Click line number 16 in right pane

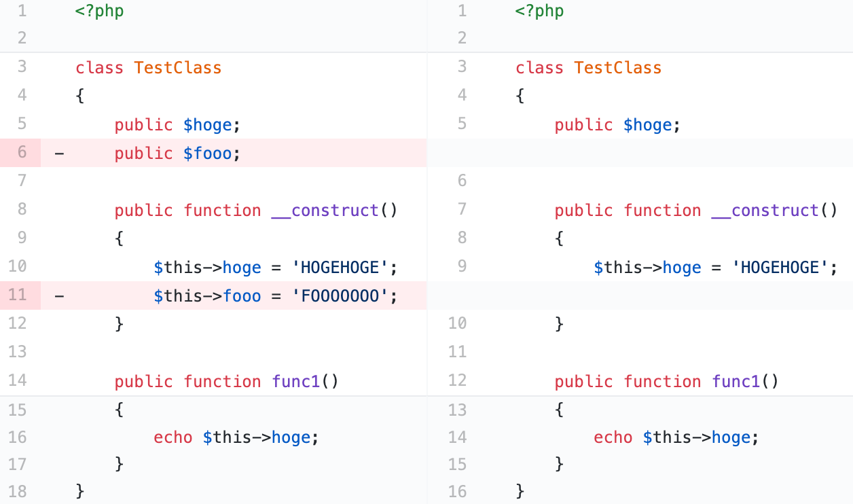[458, 490]
